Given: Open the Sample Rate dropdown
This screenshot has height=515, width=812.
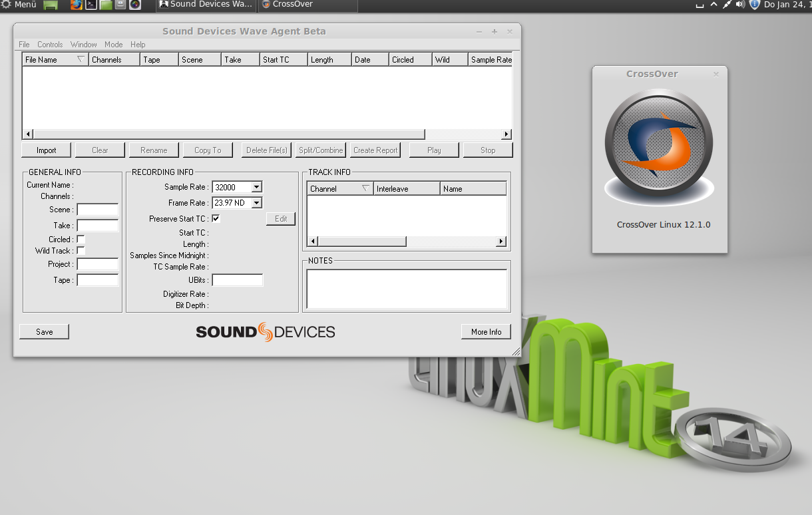Looking at the screenshot, I should tap(256, 187).
